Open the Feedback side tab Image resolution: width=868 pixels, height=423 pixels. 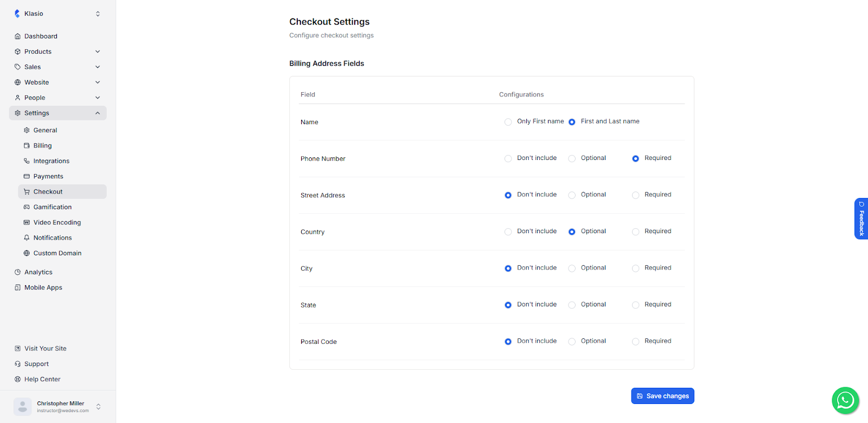861,219
